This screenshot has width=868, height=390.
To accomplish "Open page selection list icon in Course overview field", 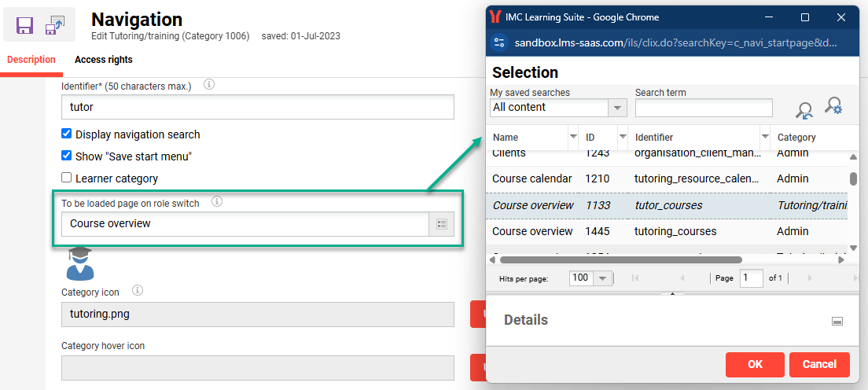I will [441, 224].
